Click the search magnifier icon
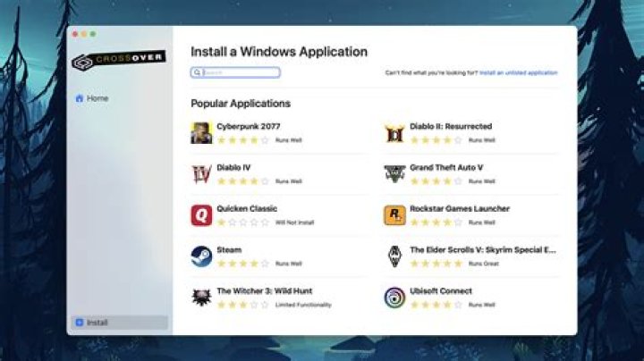This screenshot has height=361, width=644. (x=197, y=72)
